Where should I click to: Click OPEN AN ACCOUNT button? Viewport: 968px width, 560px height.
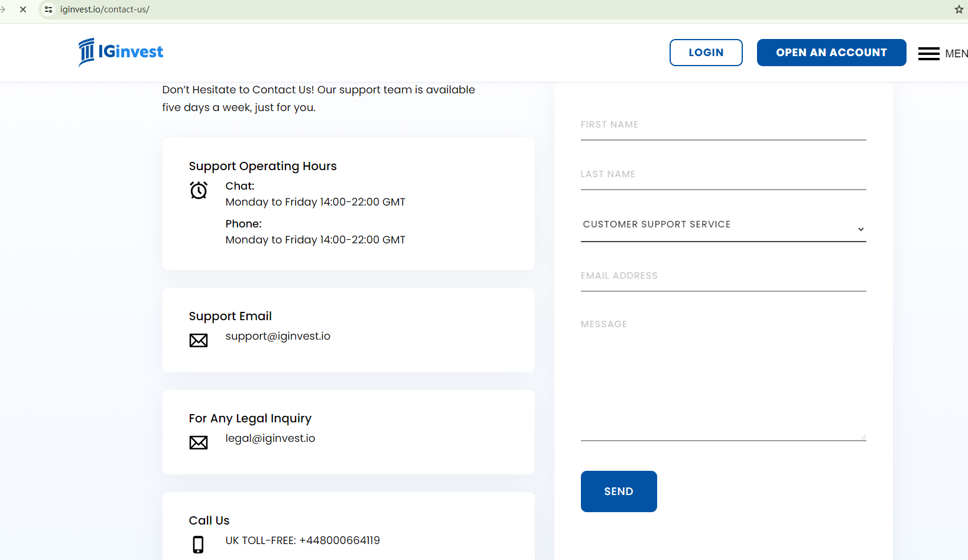[831, 53]
